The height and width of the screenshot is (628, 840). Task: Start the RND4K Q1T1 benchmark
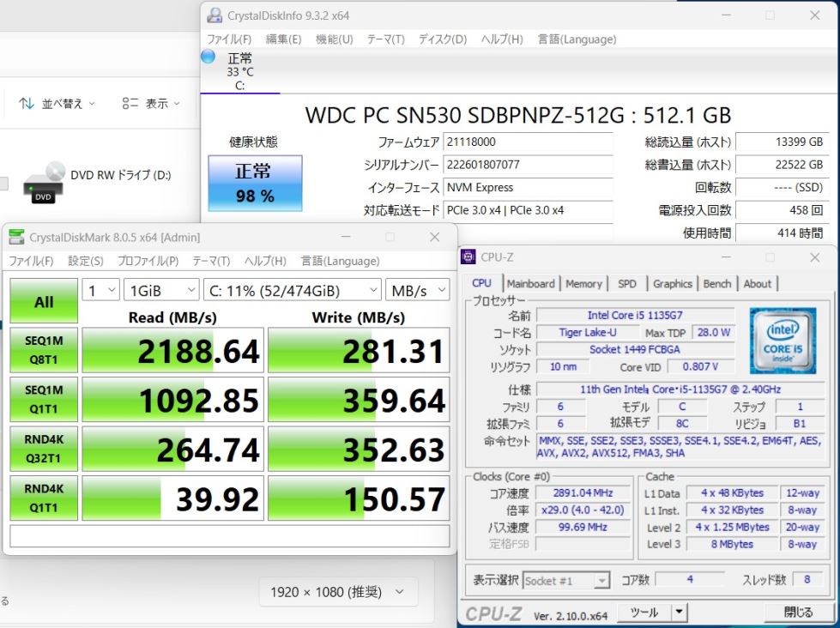pos(44,498)
